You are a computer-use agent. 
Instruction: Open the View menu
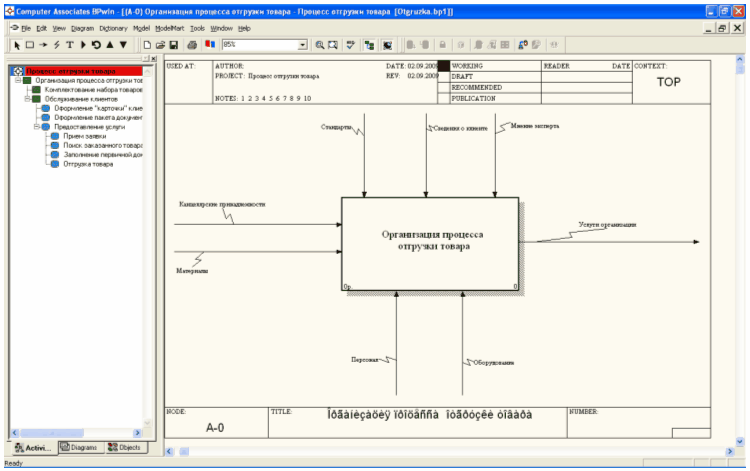point(59,29)
